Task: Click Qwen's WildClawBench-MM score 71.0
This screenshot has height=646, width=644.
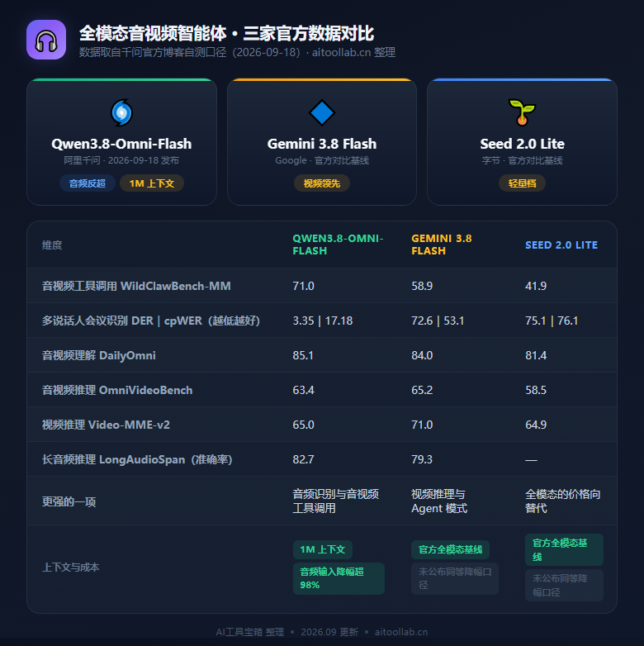Action: coord(304,286)
